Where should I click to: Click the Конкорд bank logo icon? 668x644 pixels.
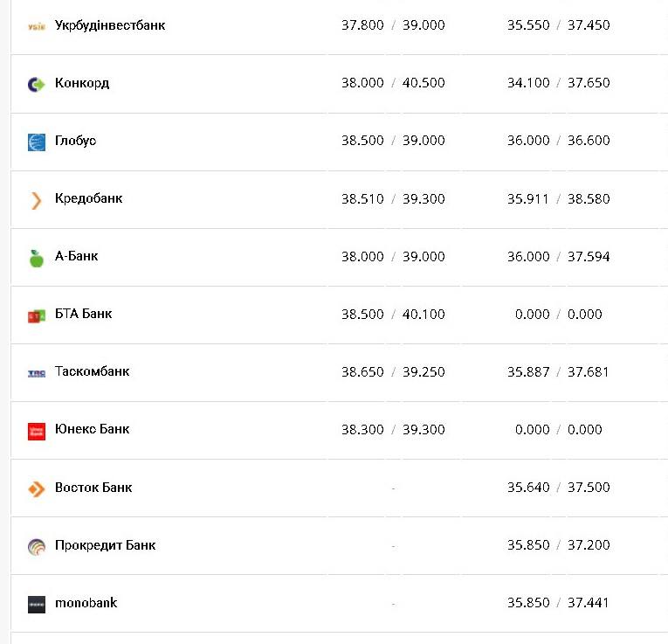tap(36, 84)
